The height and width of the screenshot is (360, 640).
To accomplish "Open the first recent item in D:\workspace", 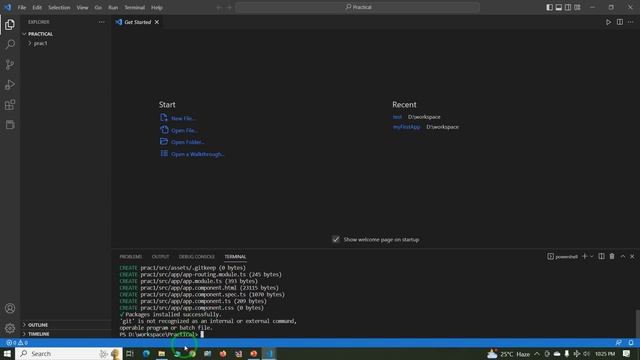I will point(397,117).
